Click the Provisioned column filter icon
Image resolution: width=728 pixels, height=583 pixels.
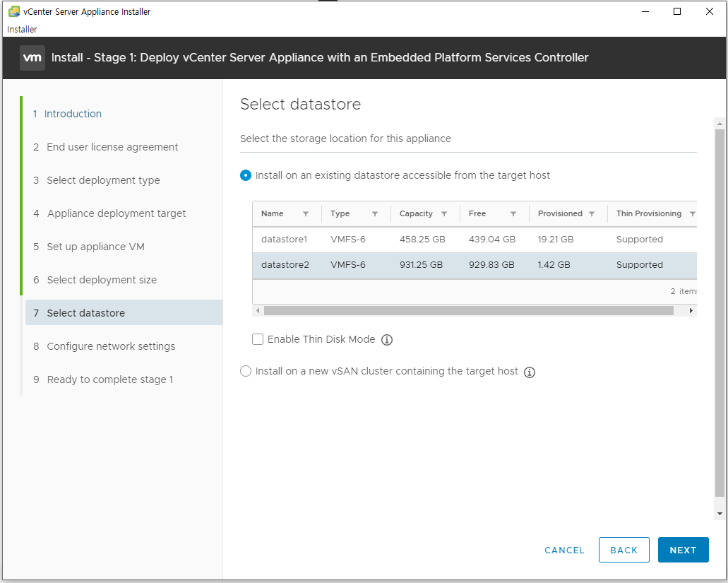[x=592, y=214]
